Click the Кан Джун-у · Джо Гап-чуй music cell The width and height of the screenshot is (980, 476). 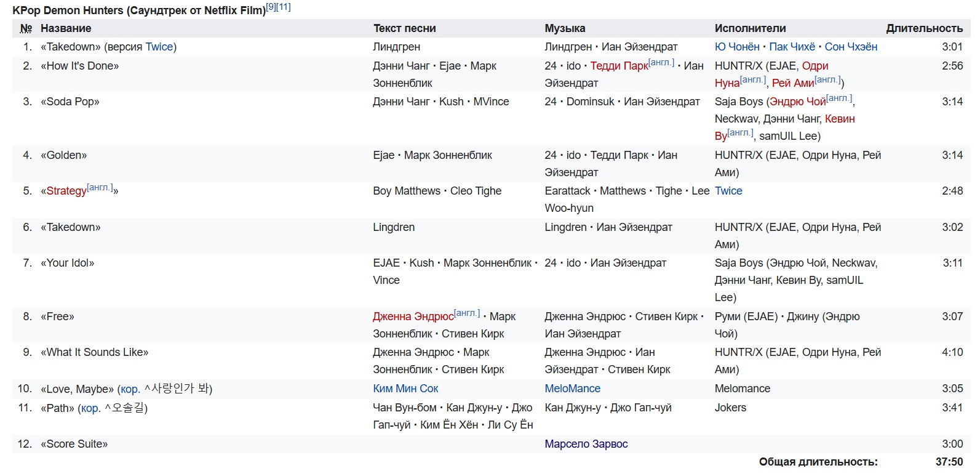point(608,408)
